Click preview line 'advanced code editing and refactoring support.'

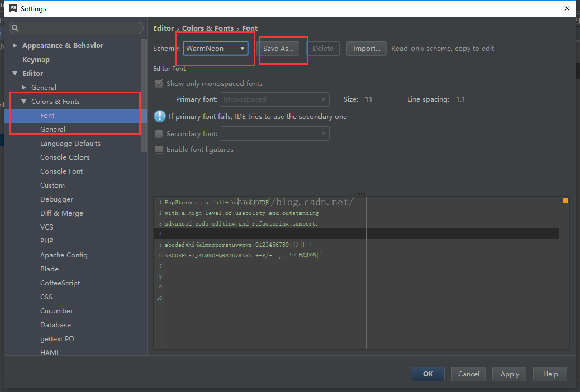click(x=241, y=224)
